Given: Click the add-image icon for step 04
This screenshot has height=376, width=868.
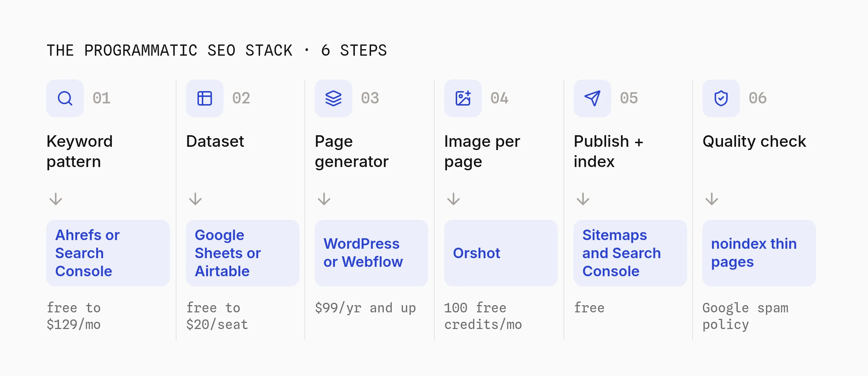Looking at the screenshot, I should point(463,98).
